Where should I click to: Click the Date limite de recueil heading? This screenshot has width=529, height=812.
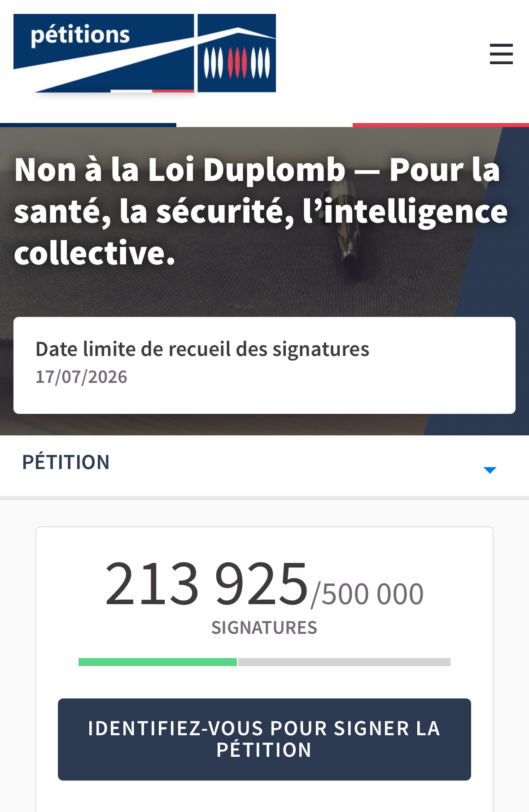[202, 349]
